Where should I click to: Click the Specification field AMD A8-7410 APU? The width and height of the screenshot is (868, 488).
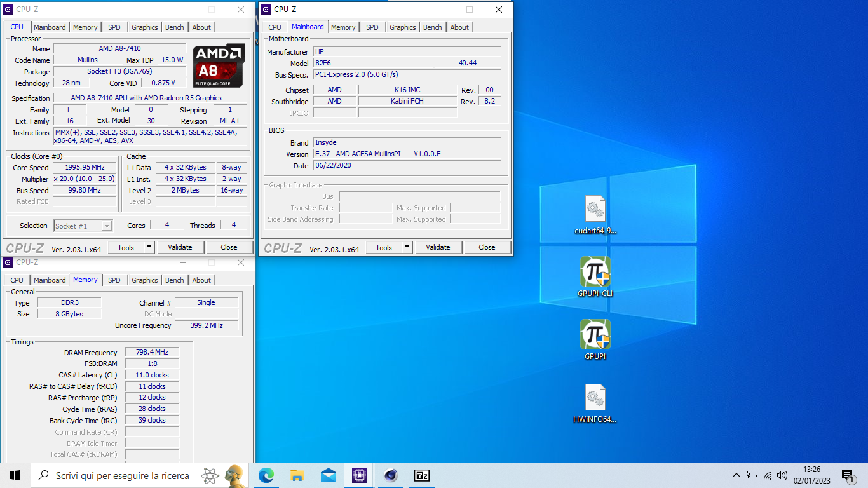pos(150,98)
